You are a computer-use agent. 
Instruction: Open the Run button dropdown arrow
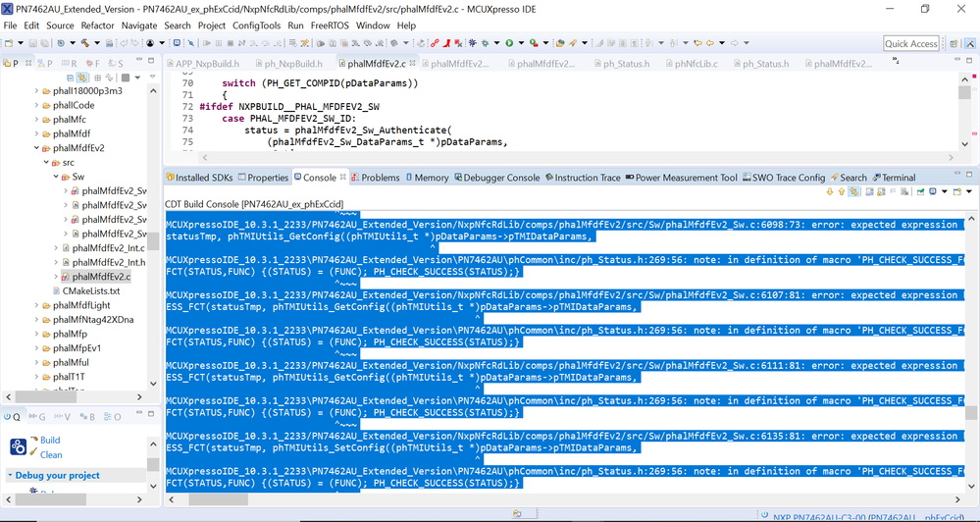[x=521, y=43]
